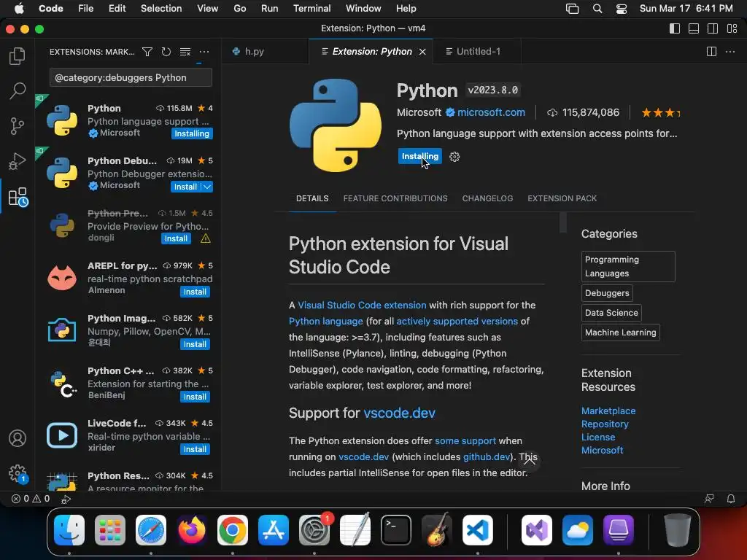The image size is (747, 560).
Task: Open the Explorer view in activity bar
Action: tap(18, 56)
